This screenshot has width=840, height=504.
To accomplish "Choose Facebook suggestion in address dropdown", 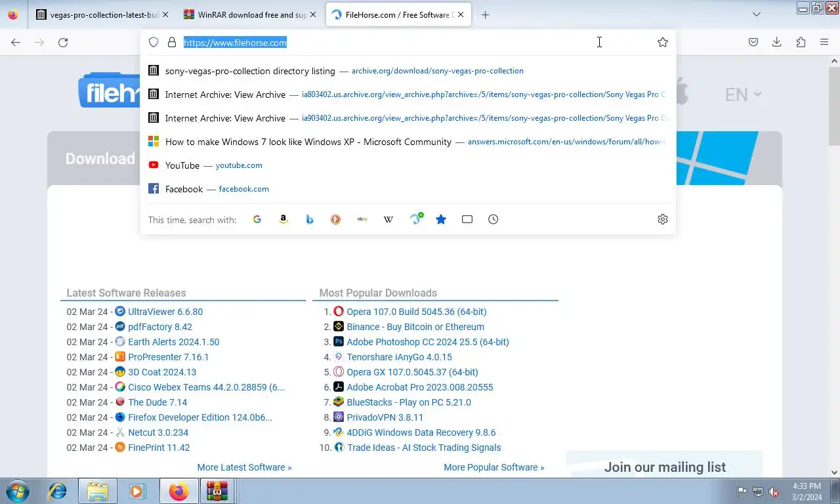I will [408, 189].
